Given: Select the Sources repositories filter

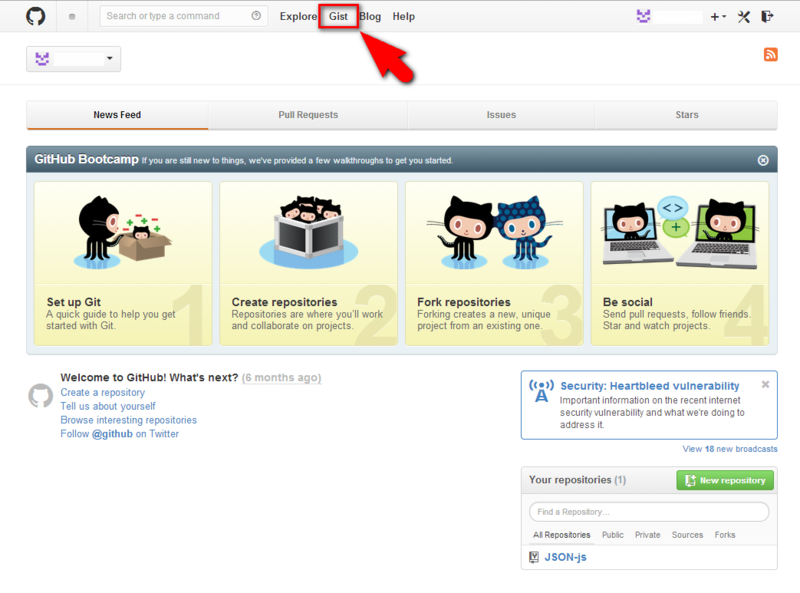Looking at the screenshot, I should [x=687, y=535].
